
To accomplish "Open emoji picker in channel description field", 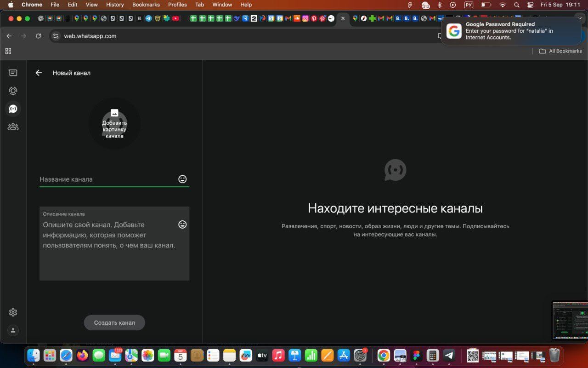I will pyautogui.click(x=182, y=224).
